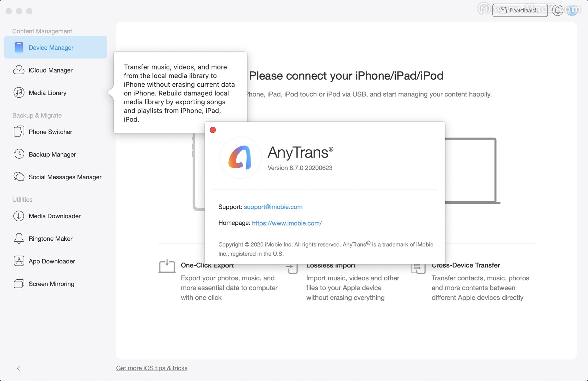Select Content Management menu item

click(42, 31)
